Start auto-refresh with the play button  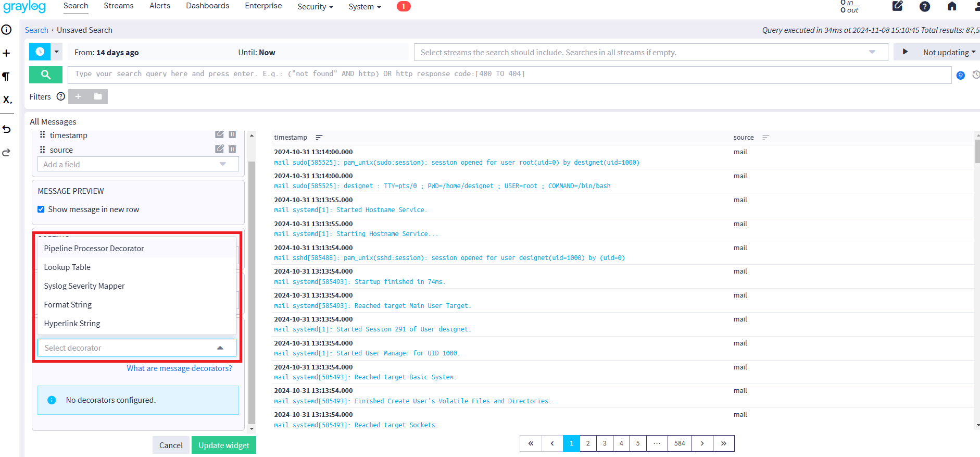tap(905, 52)
